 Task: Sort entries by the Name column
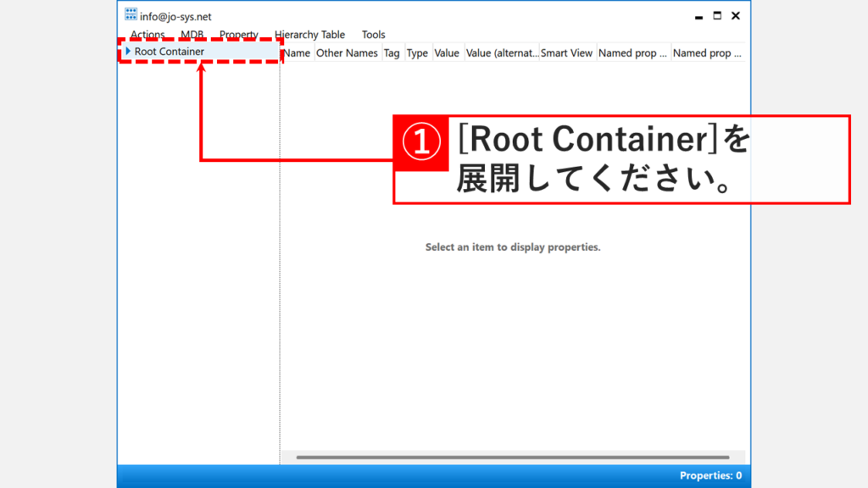point(297,53)
